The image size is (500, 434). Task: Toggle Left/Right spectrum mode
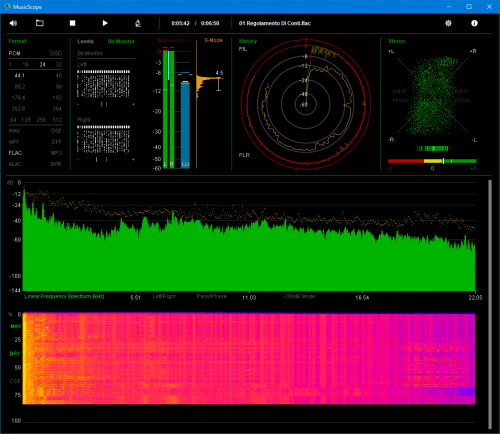tap(164, 296)
